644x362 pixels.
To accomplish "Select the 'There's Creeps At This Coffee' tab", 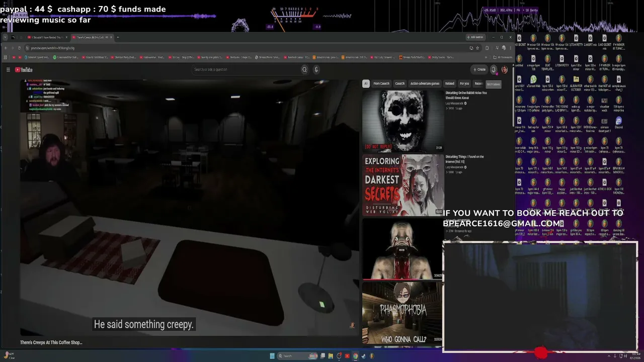I will (x=92, y=37).
